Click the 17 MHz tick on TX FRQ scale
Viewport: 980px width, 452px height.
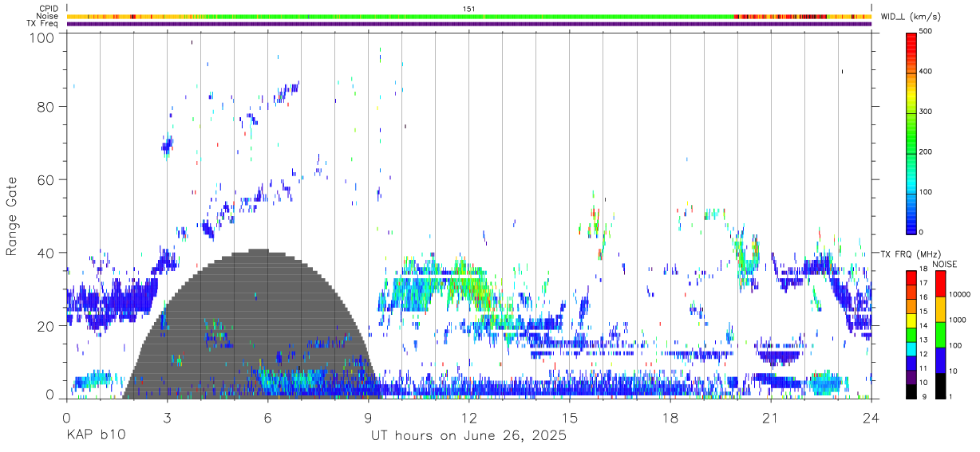click(923, 283)
